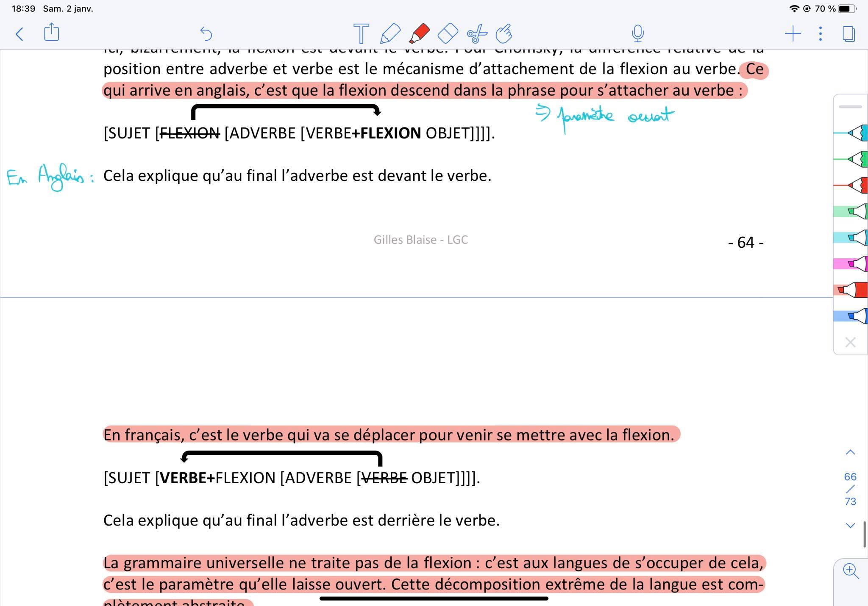This screenshot has height=606, width=868.
Task: Open the page overview panel
Action: coord(849,34)
